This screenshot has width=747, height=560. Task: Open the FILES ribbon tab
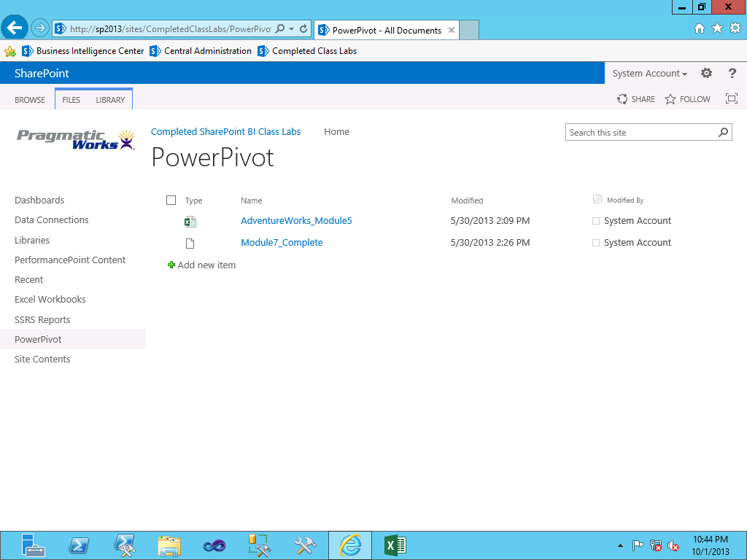[71, 99]
